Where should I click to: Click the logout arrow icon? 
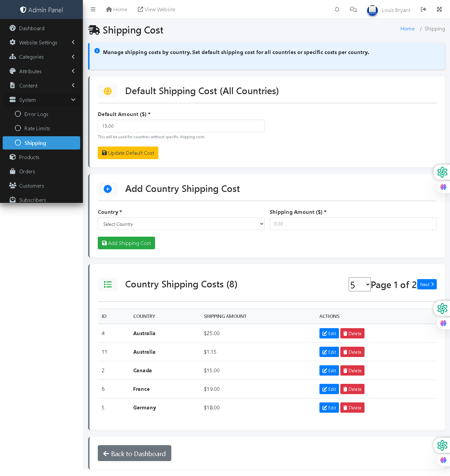[x=423, y=10]
